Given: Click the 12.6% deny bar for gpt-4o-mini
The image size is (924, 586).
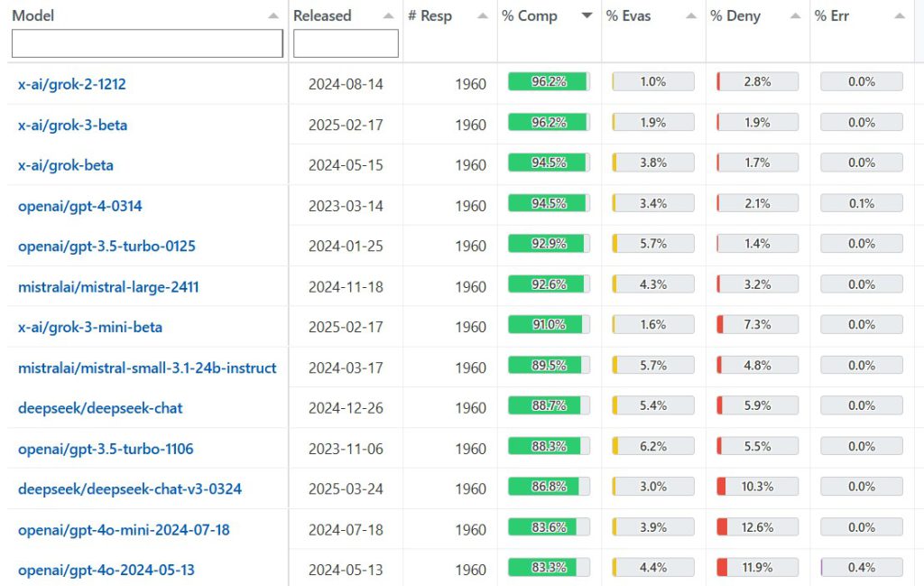Looking at the screenshot, I should (757, 527).
